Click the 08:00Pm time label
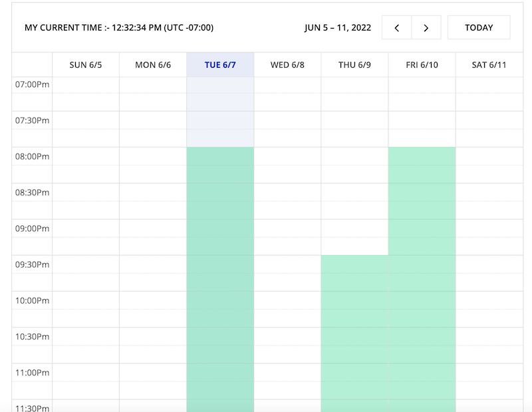 pyautogui.click(x=32, y=156)
